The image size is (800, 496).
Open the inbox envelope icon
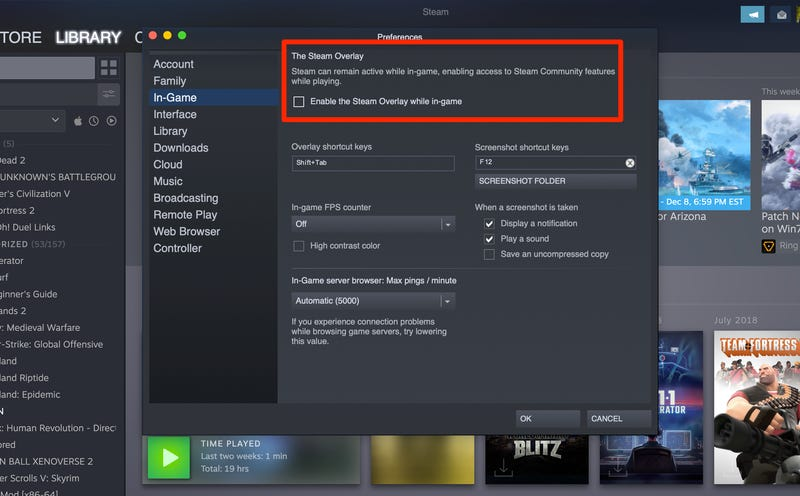point(781,14)
